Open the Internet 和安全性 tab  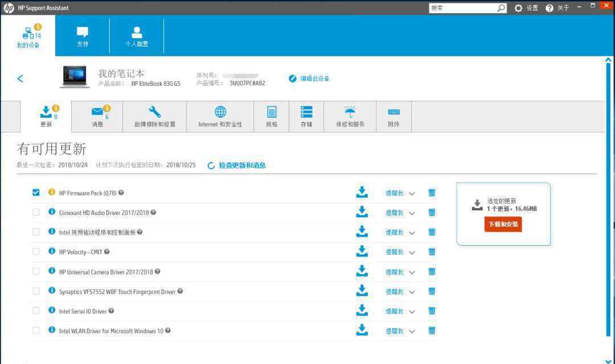(x=220, y=117)
